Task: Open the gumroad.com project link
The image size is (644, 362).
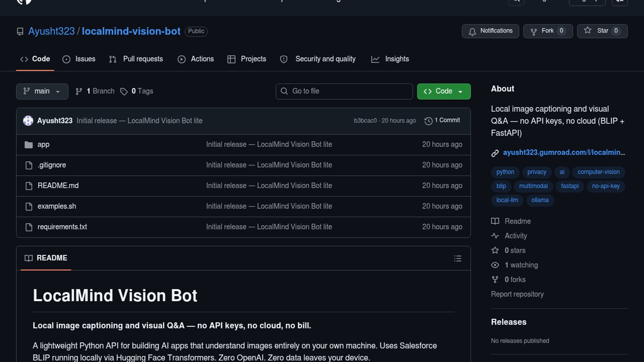Action: coord(563,153)
